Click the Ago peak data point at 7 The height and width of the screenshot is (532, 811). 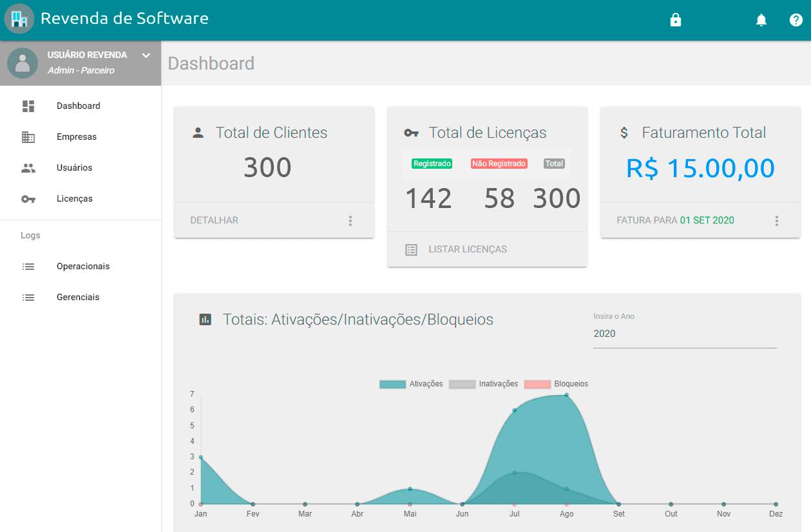[567, 395]
